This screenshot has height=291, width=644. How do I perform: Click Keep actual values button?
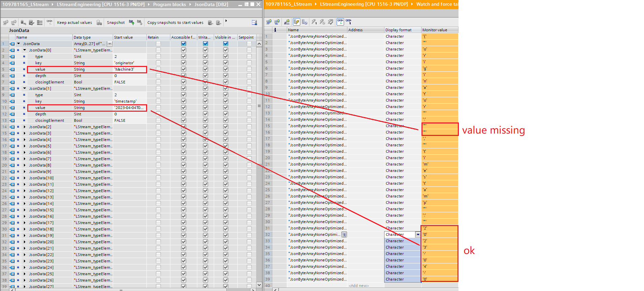tap(74, 23)
